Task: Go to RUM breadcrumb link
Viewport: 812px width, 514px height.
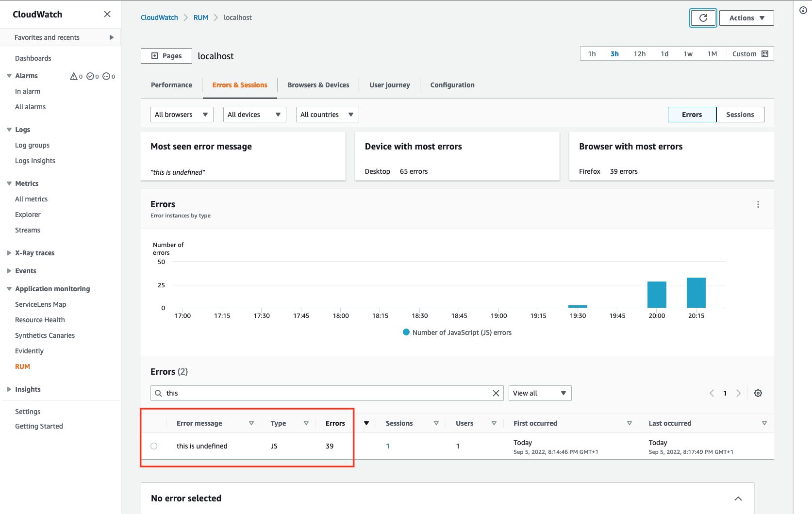Action: (x=201, y=17)
